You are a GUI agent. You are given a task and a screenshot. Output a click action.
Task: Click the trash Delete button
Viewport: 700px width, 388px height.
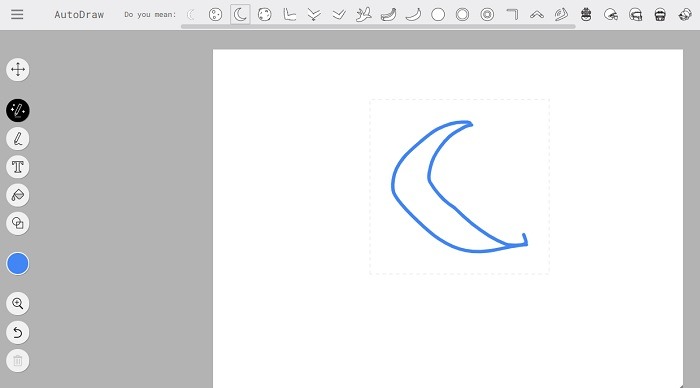pos(18,361)
